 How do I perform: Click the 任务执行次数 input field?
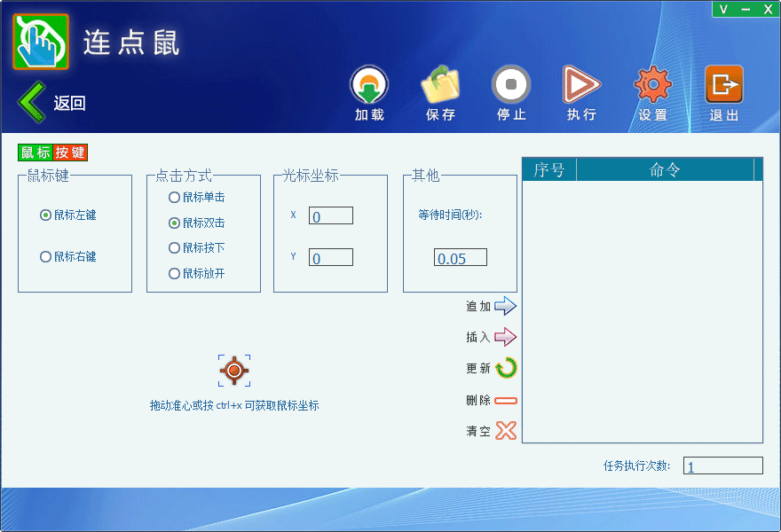coord(722,465)
